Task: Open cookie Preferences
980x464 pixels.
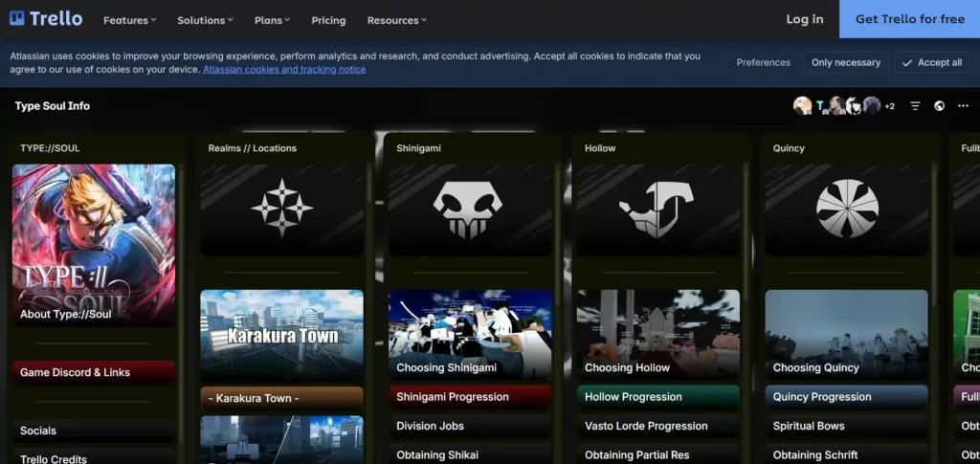Action: coord(763,63)
